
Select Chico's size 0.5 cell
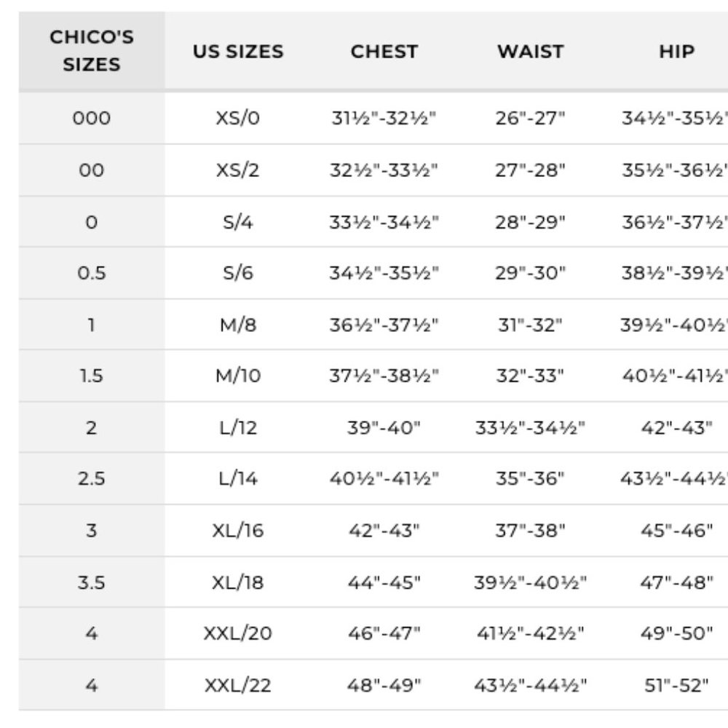coord(92,273)
